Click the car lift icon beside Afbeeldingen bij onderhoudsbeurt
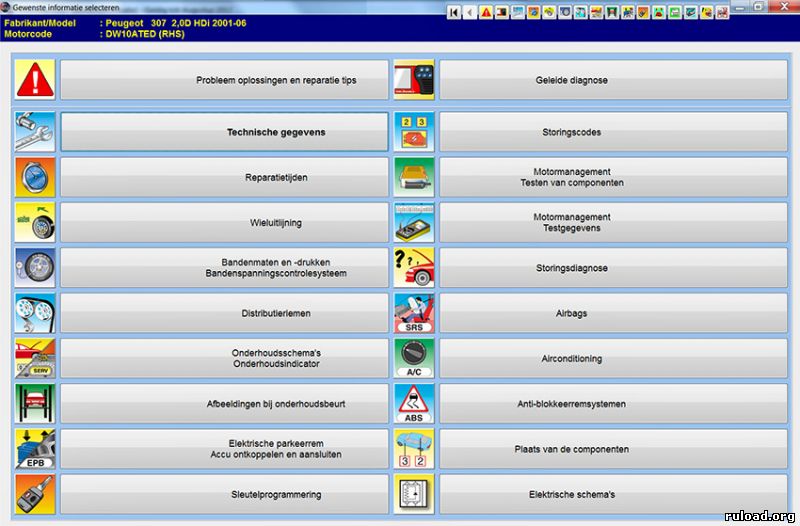 35,404
